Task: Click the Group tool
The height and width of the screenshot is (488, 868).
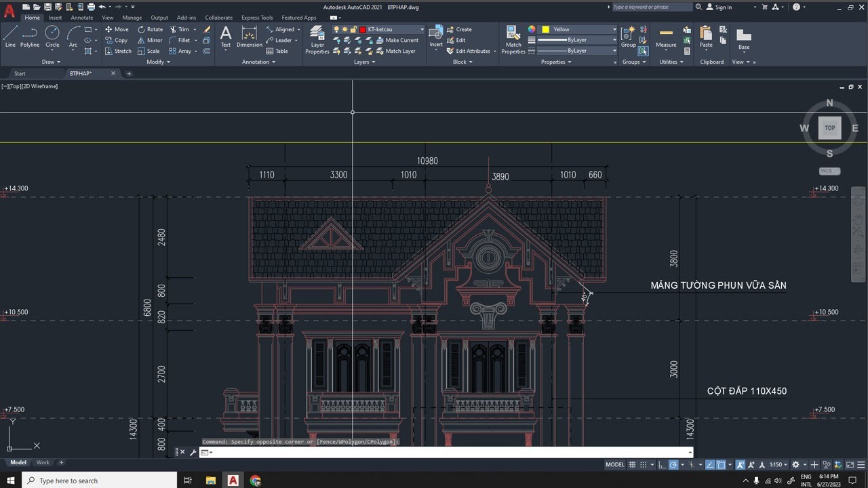Action: 629,37
